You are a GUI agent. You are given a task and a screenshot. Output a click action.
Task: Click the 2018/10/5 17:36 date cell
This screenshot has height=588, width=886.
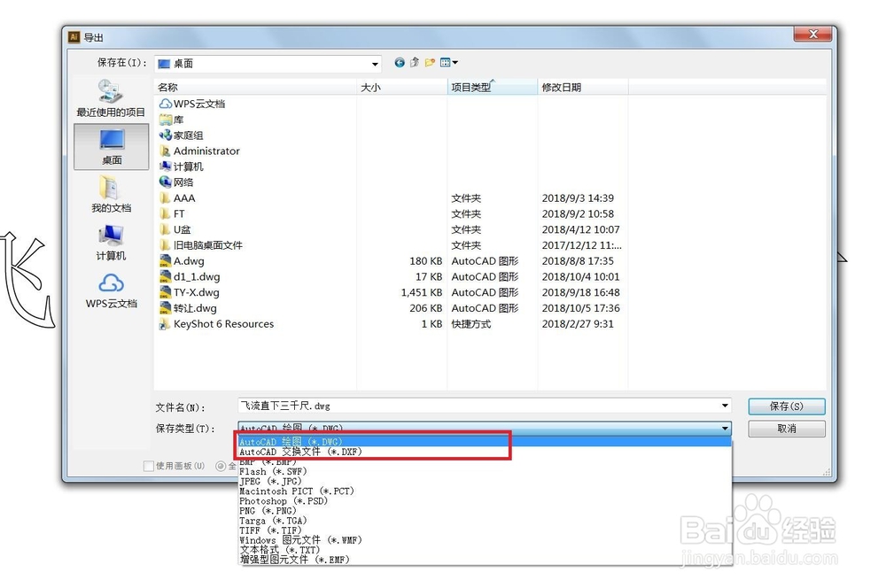(580, 308)
